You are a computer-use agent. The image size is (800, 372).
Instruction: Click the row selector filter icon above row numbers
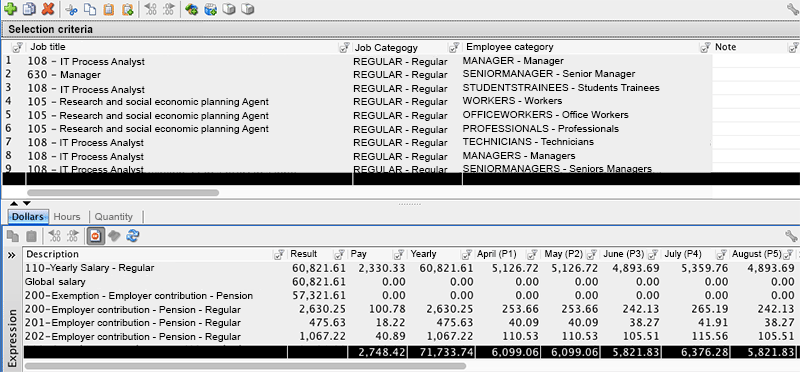(17, 47)
